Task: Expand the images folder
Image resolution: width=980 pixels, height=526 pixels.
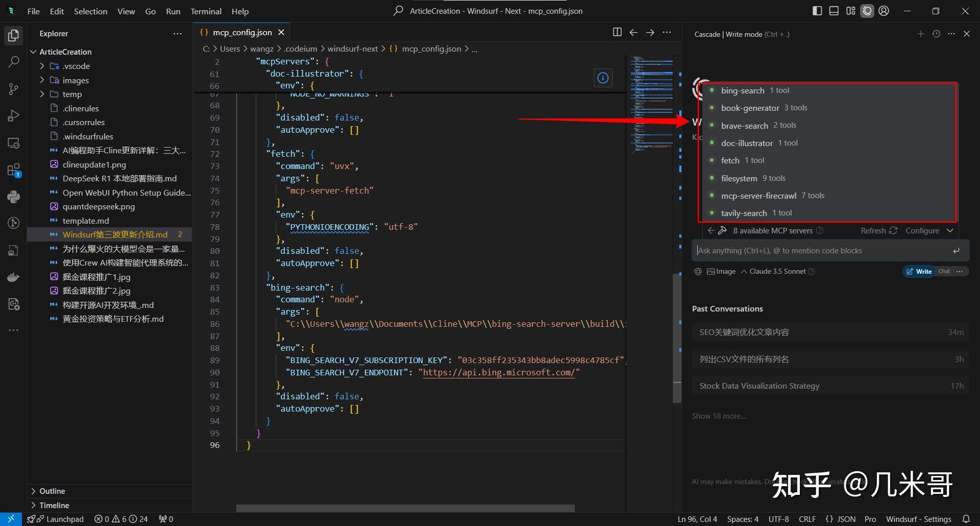Action: tap(76, 80)
